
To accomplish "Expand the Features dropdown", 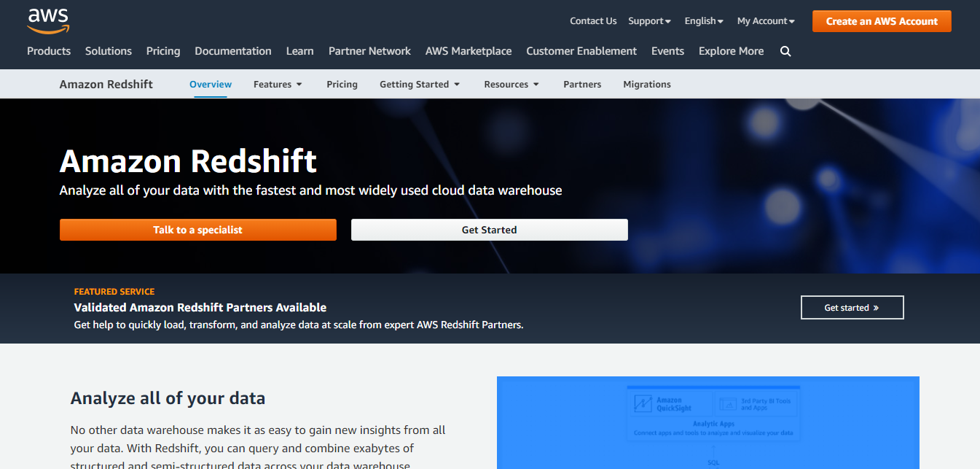I will [x=278, y=84].
